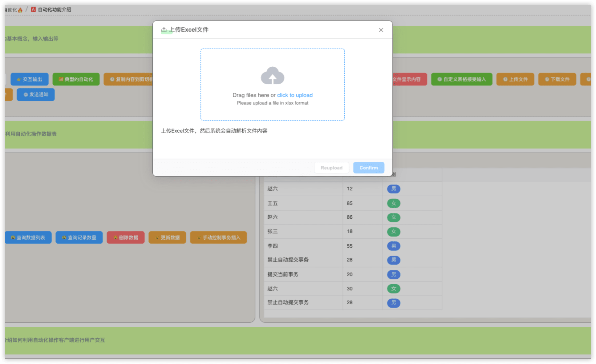Click the 'click to upload' link
596x364 pixels.
point(295,95)
